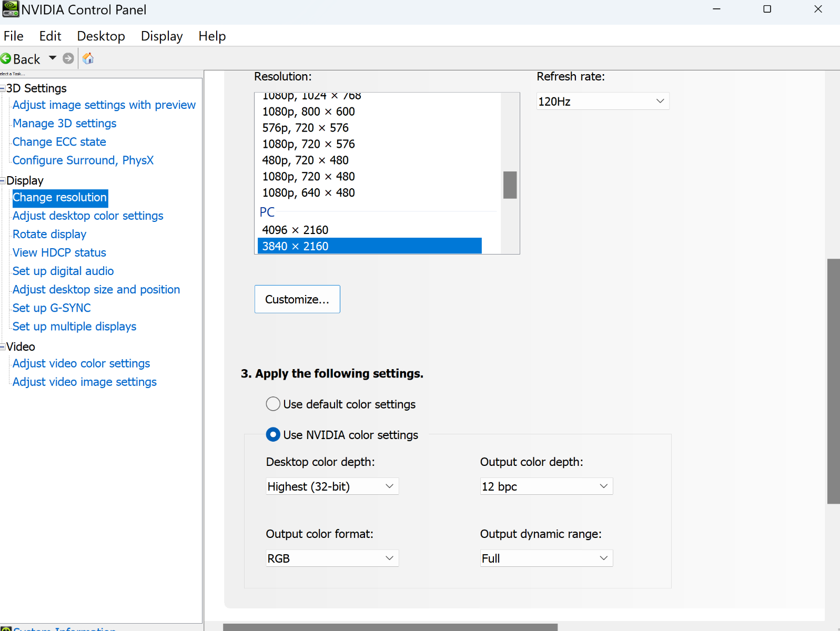Select Use default color settings radio
Screen dimensions: 840x631
273,404
